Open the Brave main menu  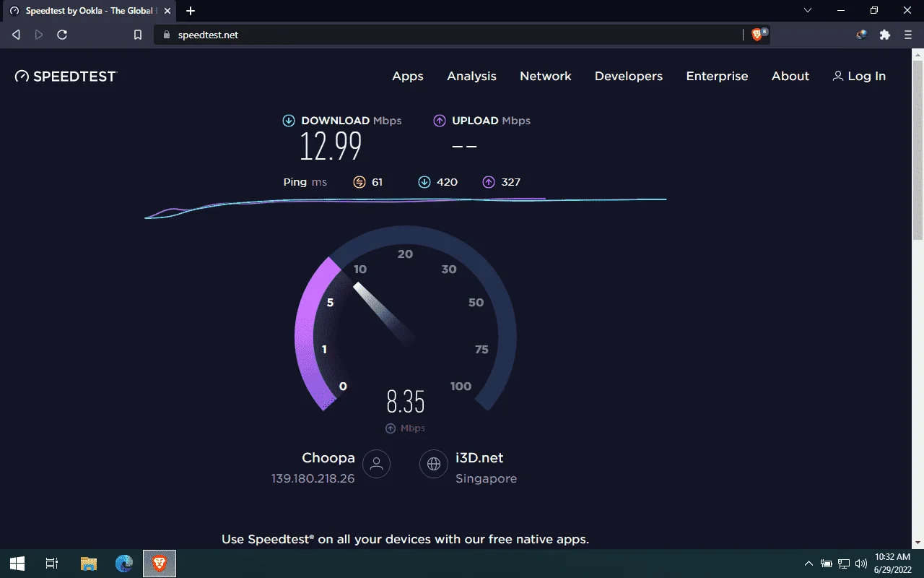pyautogui.click(x=908, y=35)
